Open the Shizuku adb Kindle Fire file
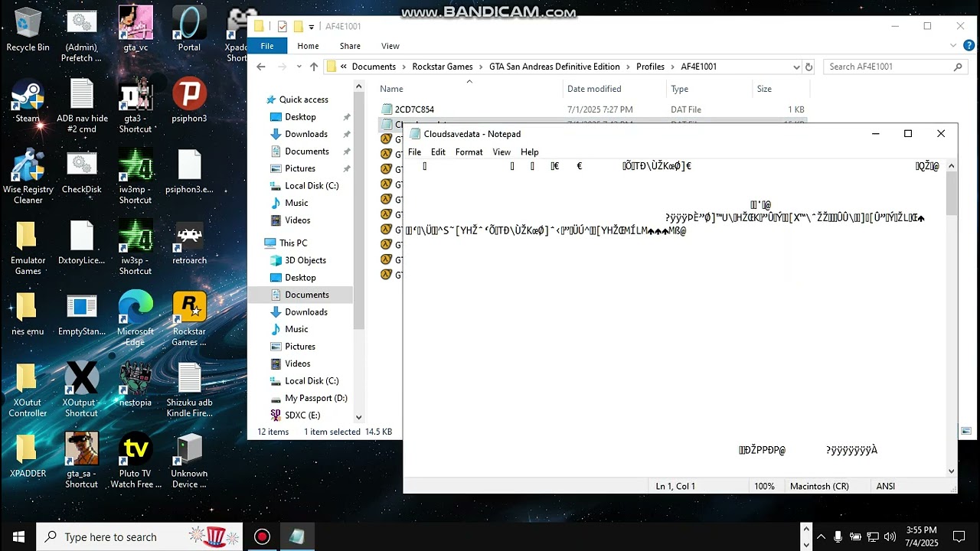This screenshot has height=551, width=980. click(x=189, y=390)
